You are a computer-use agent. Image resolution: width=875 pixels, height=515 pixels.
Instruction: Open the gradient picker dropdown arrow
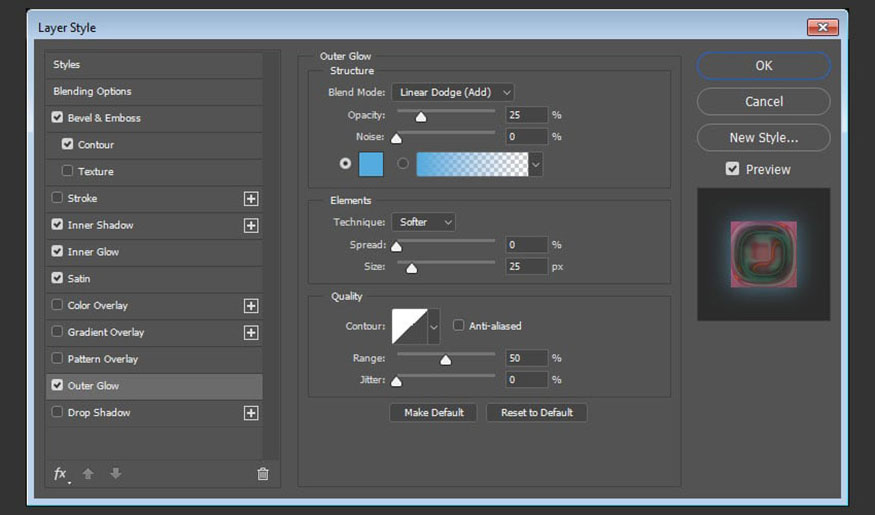click(536, 165)
